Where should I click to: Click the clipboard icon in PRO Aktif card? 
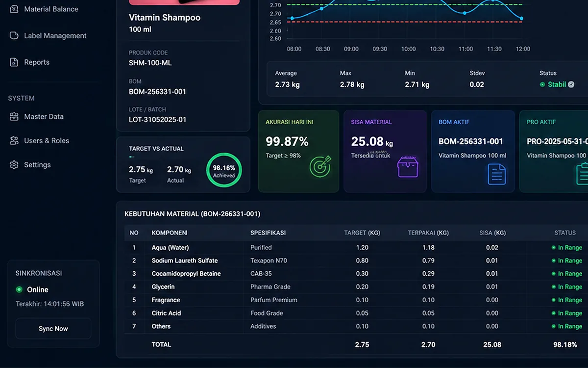click(x=582, y=174)
